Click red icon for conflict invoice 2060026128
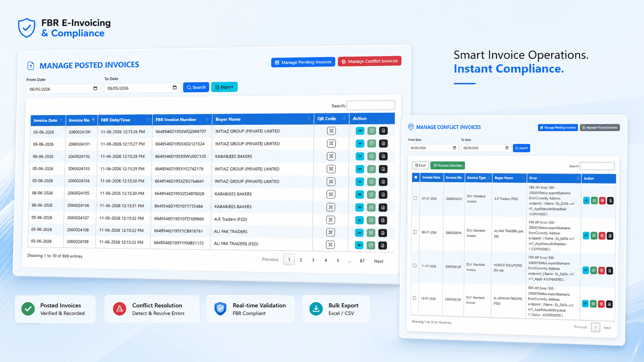The height and width of the screenshot is (362, 644). tap(602, 271)
